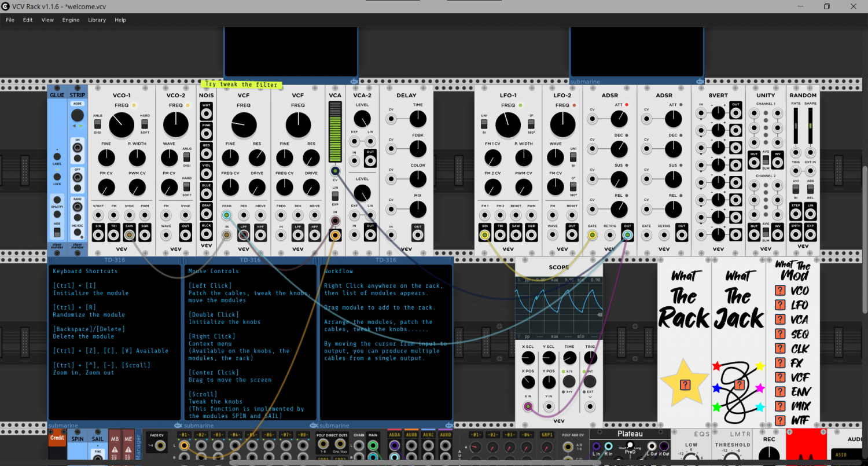Click the VCO question button in What The Mod
868x466 pixels.
point(779,291)
